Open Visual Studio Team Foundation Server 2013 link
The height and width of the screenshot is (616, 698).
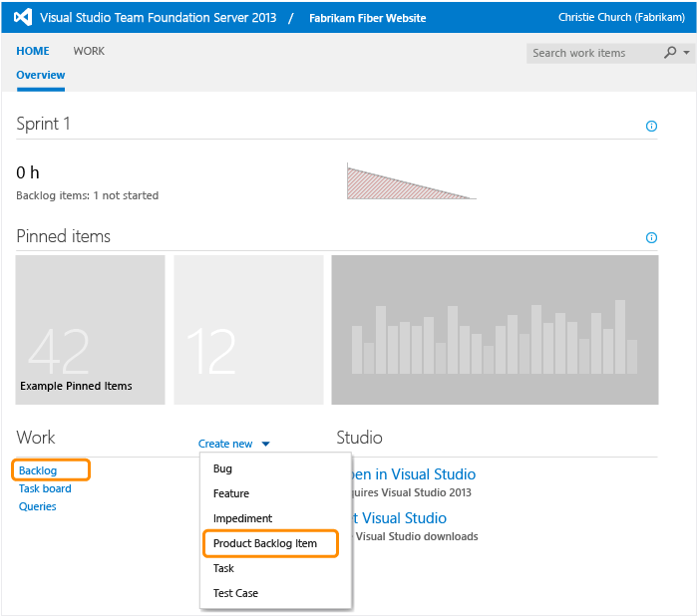click(158, 17)
